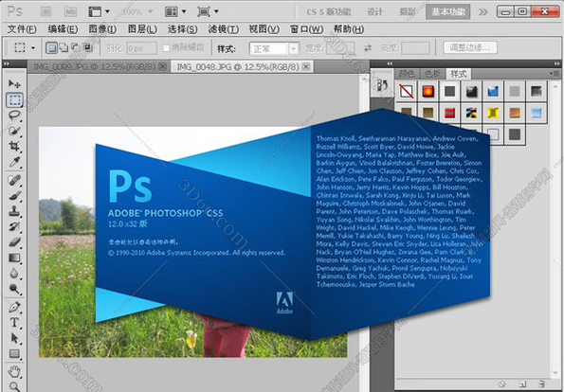564x392 pixels.
Task: Open the 窗口(W) menu
Action: [x=306, y=29]
